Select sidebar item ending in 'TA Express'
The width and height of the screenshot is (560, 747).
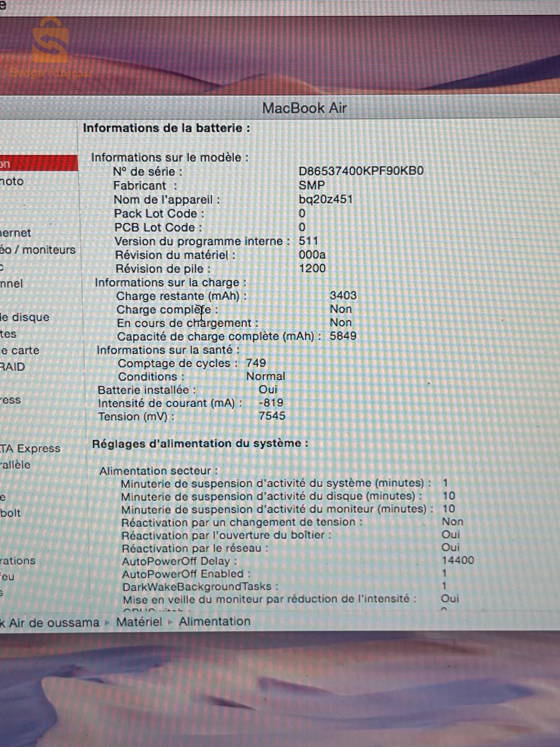pyautogui.click(x=30, y=448)
